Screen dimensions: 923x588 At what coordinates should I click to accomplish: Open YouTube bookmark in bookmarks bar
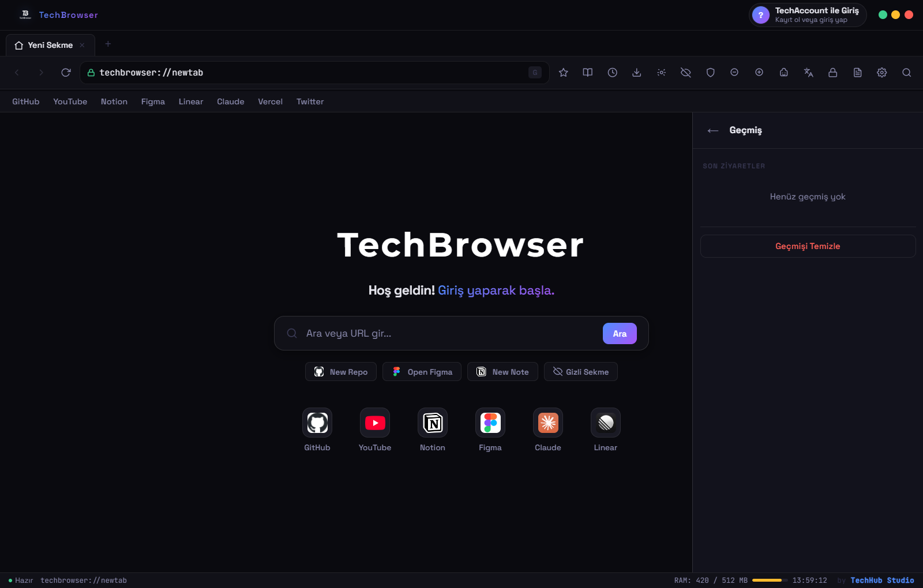(x=70, y=101)
